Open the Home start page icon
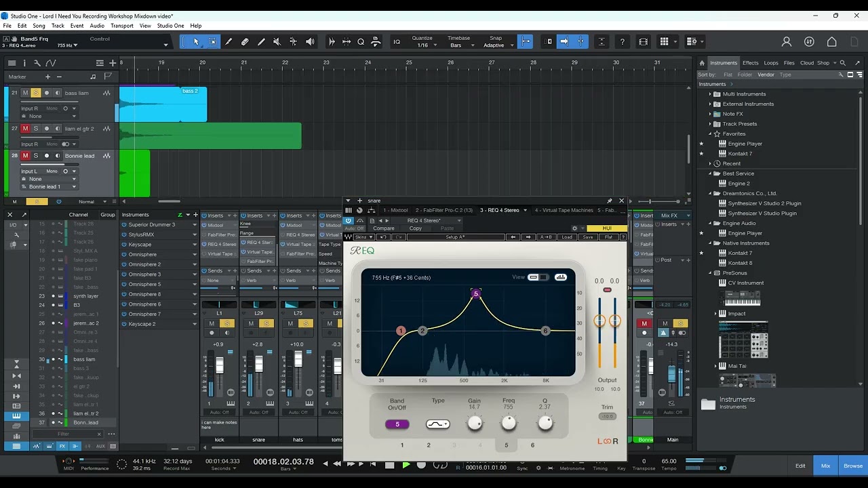This screenshot has height=488, width=868. 832,42
